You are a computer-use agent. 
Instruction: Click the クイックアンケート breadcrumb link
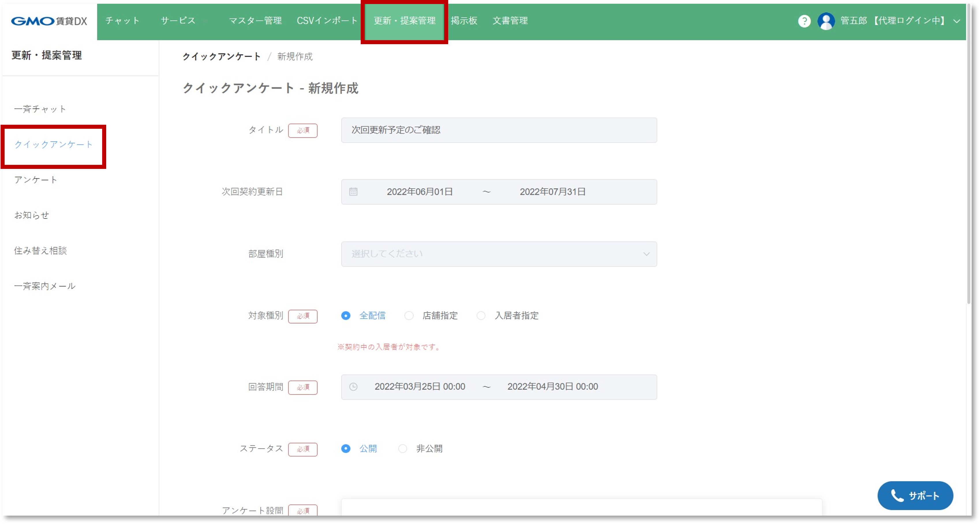point(221,57)
